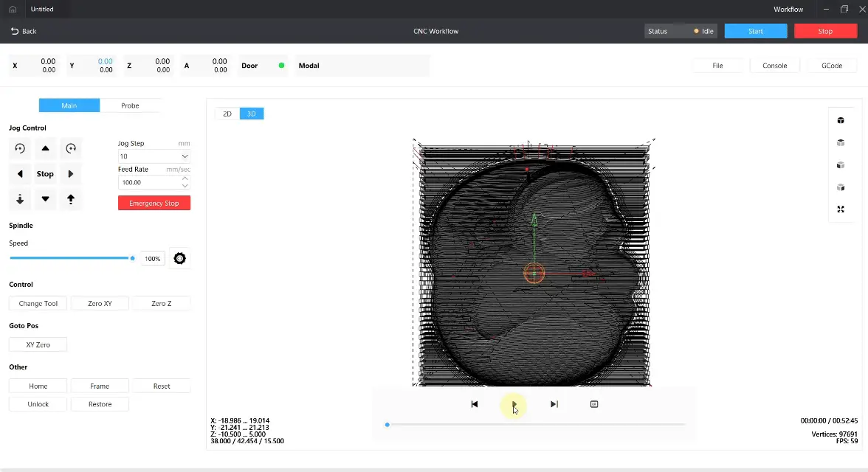The height and width of the screenshot is (472, 868).
Task: Trigger the Emergency Stop
Action: pos(154,203)
